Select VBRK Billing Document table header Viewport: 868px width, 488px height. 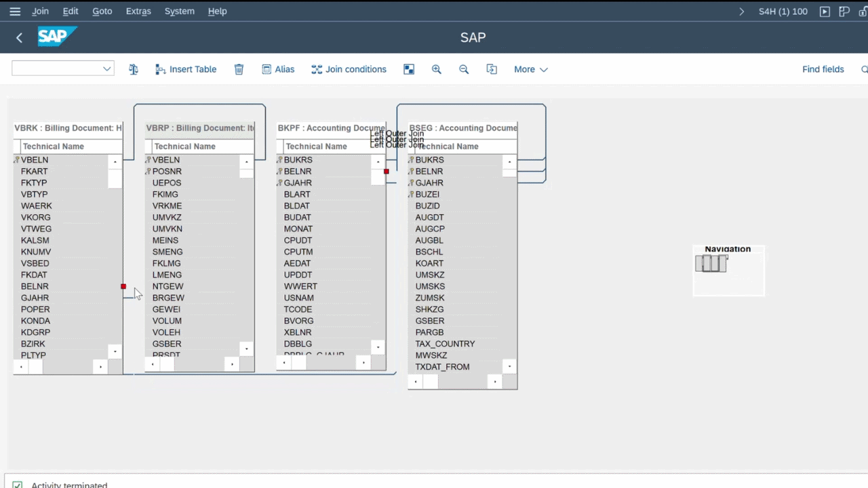pos(68,127)
